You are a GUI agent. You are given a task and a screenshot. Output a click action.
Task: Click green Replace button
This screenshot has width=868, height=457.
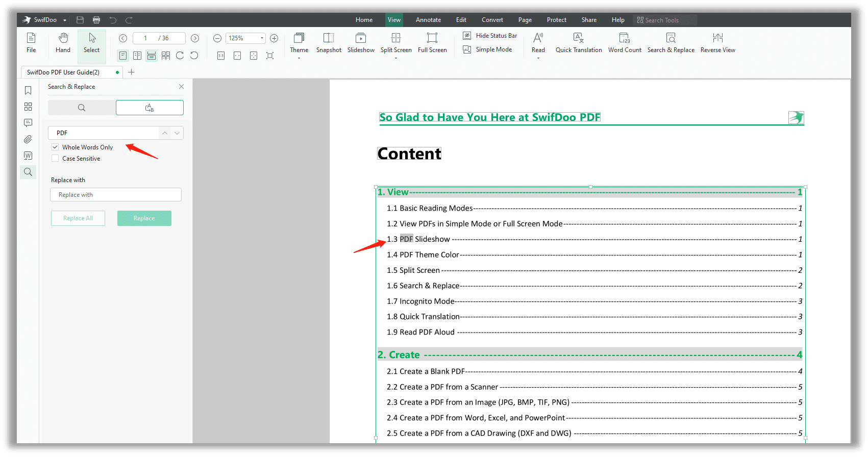coord(144,218)
